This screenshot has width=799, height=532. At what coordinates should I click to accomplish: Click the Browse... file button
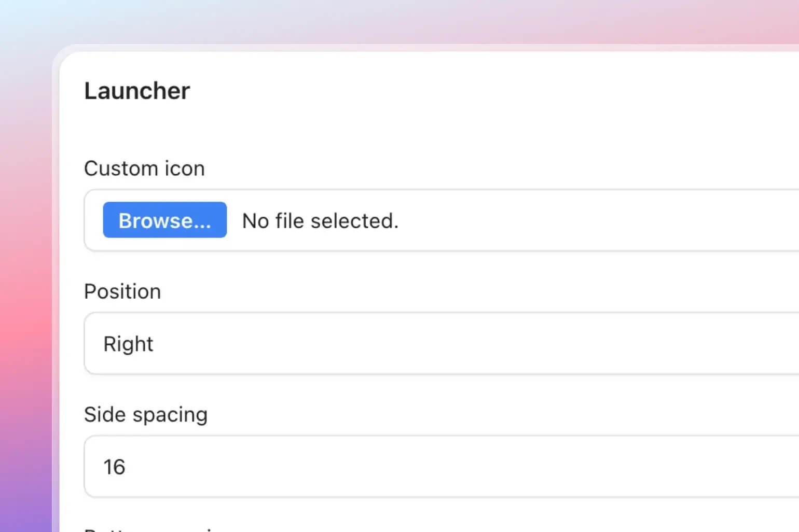coord(164,220)
